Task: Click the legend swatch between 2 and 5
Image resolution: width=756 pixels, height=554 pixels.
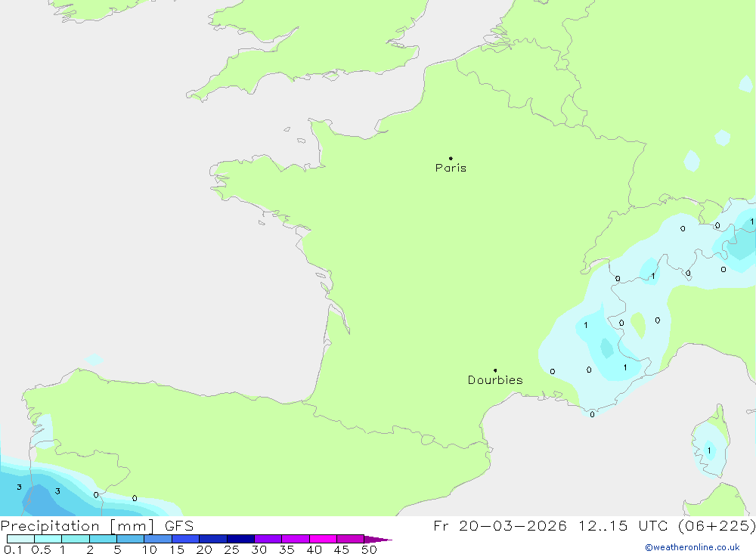Action: click(x=103, y=539)
